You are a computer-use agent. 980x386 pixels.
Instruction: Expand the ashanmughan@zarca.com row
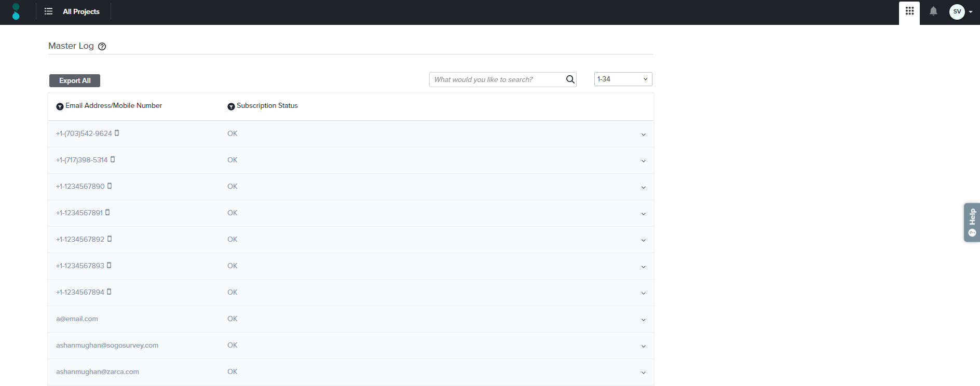click(643, 373)
